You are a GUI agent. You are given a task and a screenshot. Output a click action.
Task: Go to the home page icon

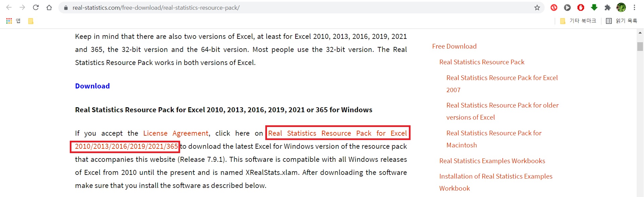(49, 7)
